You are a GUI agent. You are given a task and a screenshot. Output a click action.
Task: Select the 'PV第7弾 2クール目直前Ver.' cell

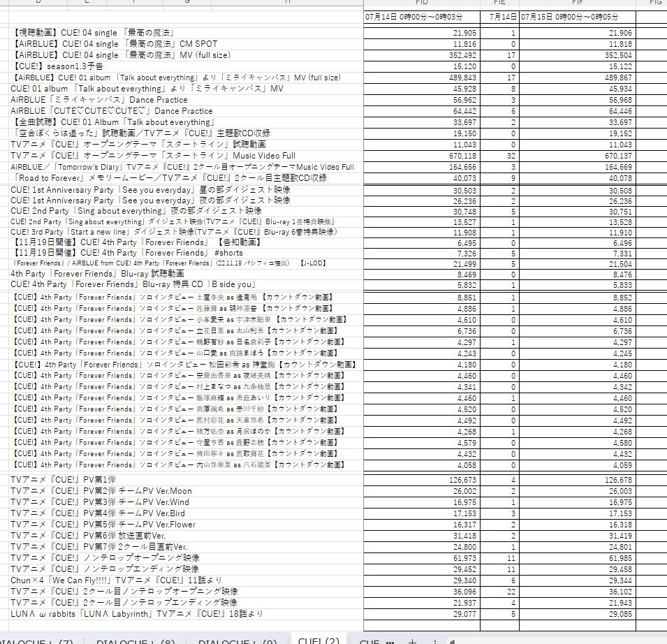click(186, 547)
